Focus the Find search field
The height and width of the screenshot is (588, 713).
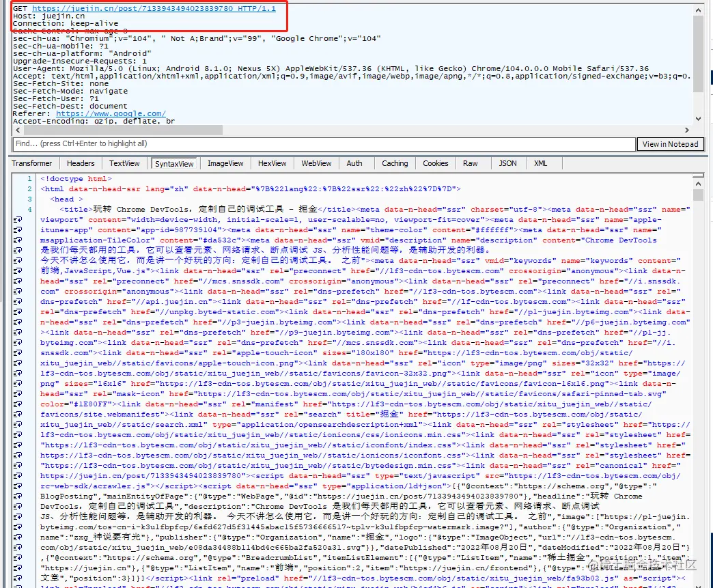click(324, 143)
